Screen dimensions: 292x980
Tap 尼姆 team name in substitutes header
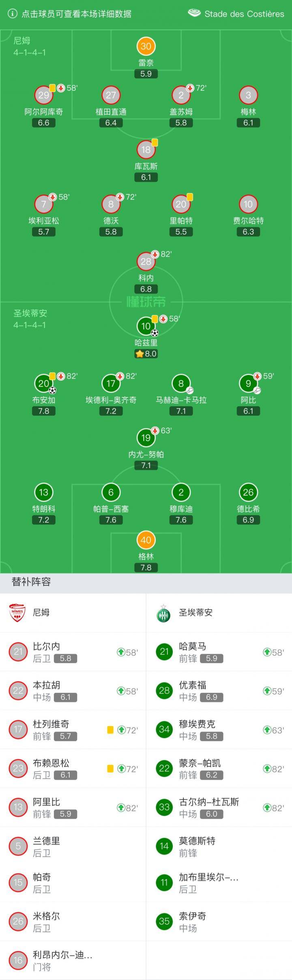[41, 613]
